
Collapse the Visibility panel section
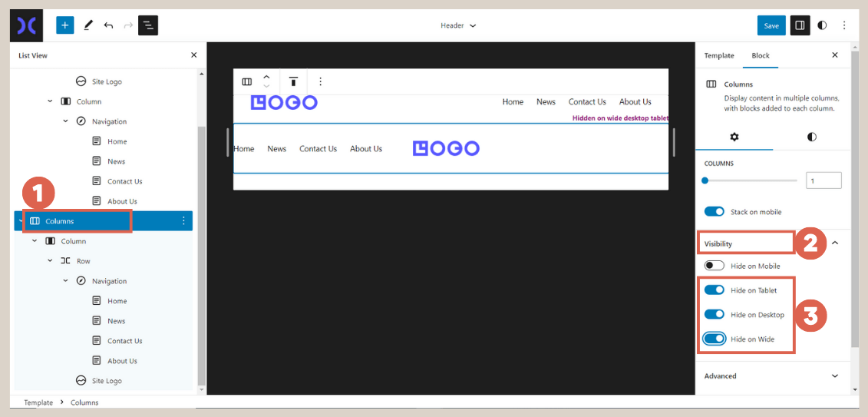click(835, 243)
